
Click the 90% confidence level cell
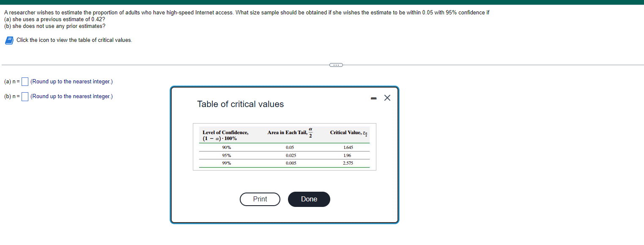point(227,147)
